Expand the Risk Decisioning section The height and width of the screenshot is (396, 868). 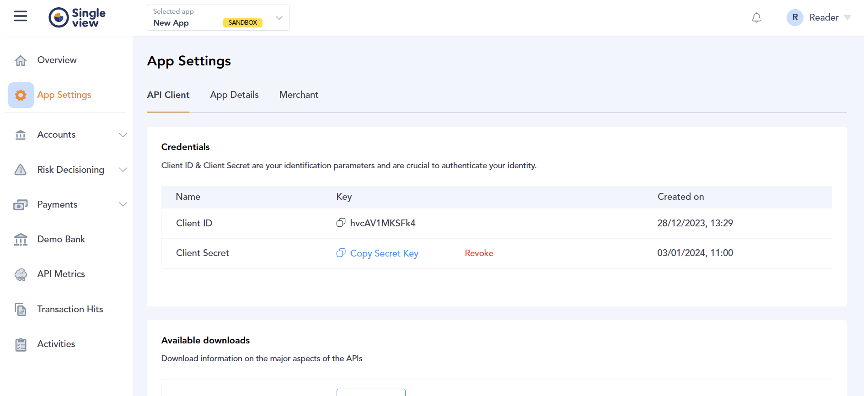coord(123,170)
